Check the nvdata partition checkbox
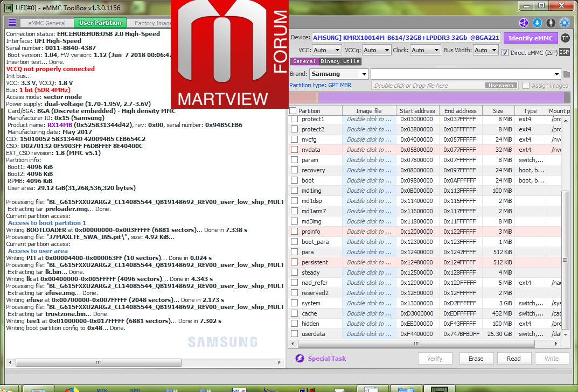578x392 pixels. (294, 150)
